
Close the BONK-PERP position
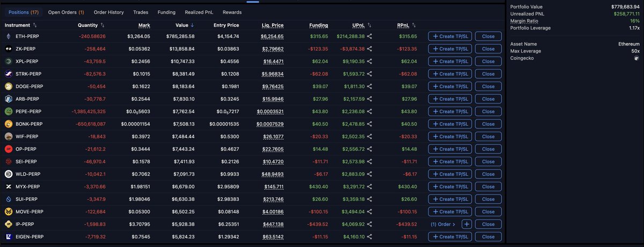click(x=488, y=124)
